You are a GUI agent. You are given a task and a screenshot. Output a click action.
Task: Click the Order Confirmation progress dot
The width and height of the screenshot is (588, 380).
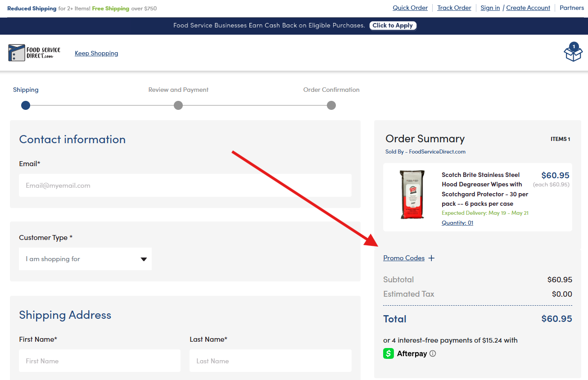click(331, 105)
